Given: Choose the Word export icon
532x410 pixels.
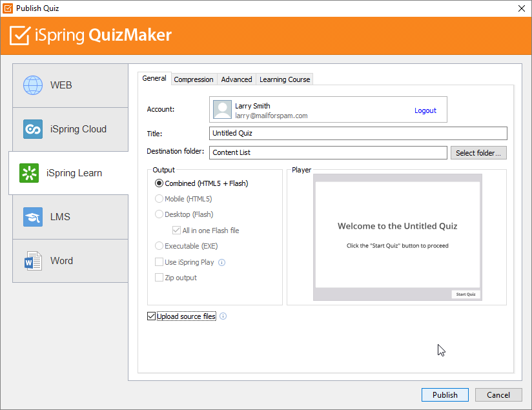Looking at the screenshot, I should 32,261.
